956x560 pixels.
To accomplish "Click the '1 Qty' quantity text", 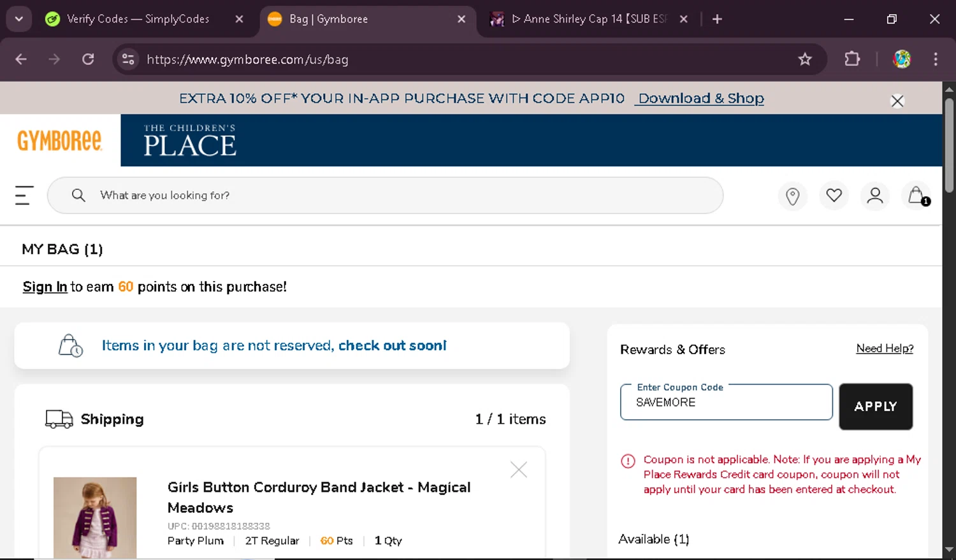I will click(388, 541).
